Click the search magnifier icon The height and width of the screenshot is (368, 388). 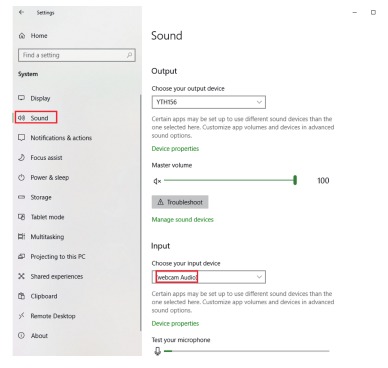[x=129, y=55]
